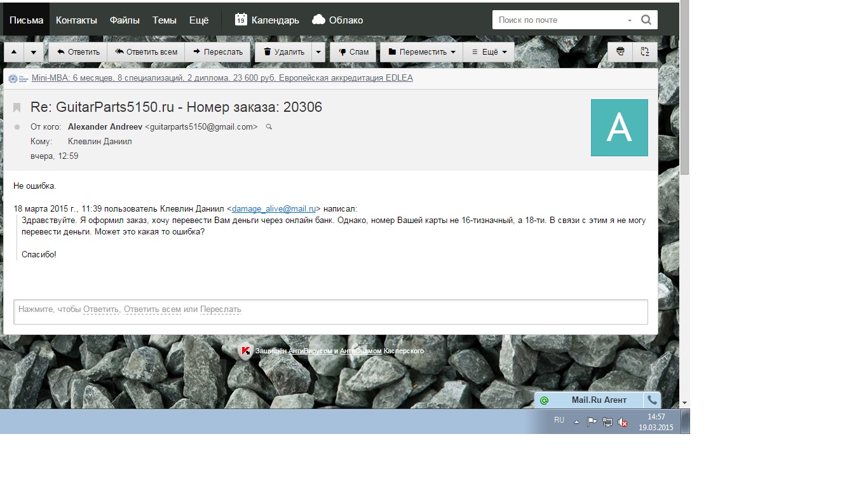Open the АнтиСпамом link

pyautogui.click(x=361, y=351)
